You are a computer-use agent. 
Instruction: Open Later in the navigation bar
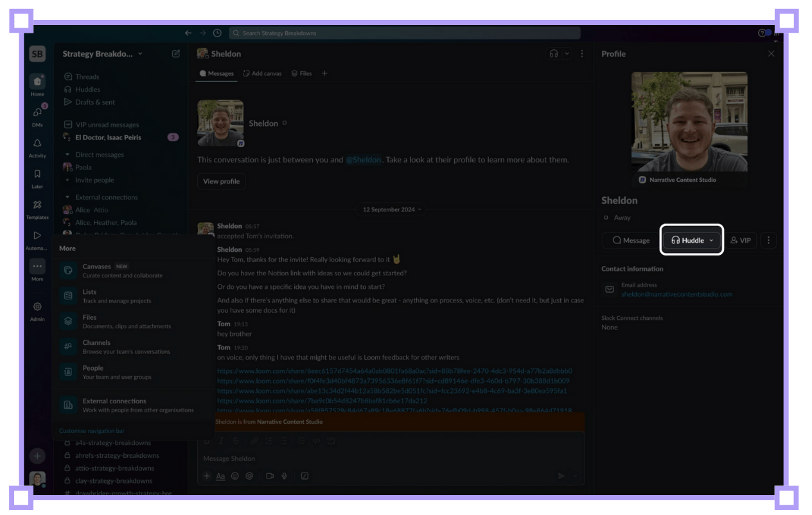click(x=37, y=178)
